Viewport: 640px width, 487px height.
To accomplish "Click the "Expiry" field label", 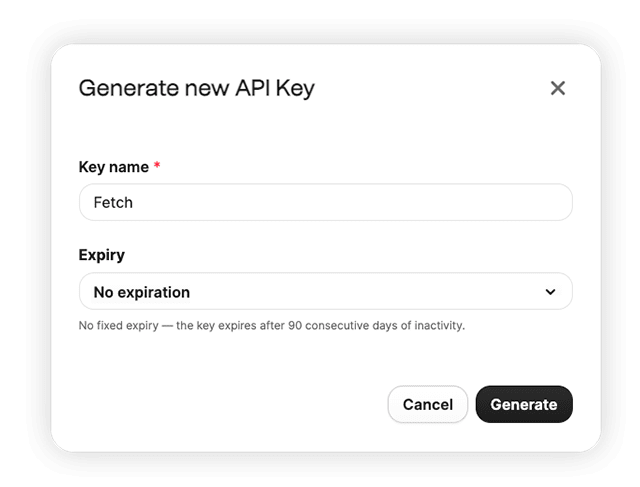I will pos(102,255).
